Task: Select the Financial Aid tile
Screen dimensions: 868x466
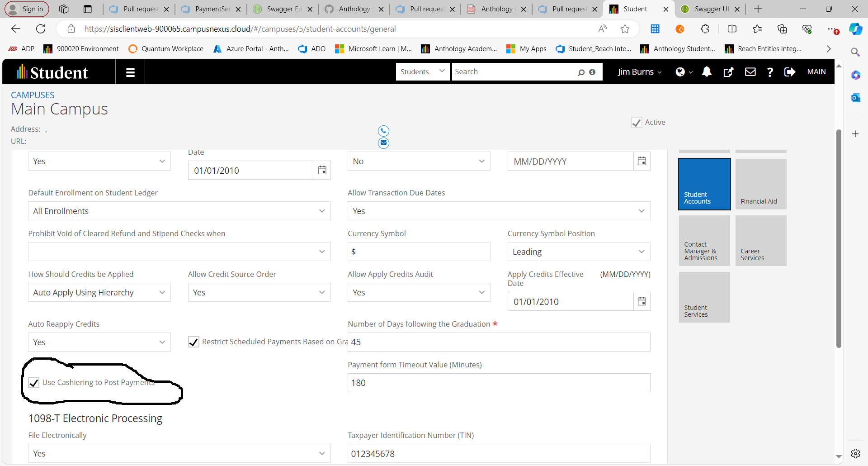Action: coord(761,184)
